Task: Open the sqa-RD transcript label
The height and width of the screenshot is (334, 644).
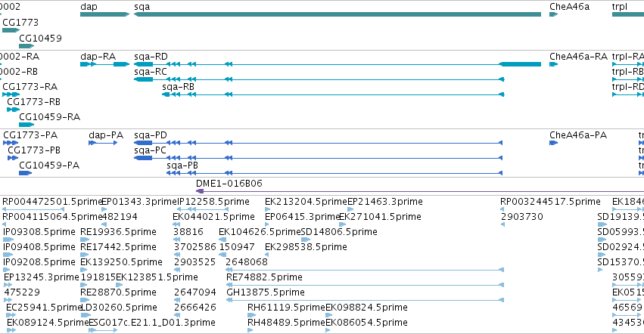Action: (151, 57)
